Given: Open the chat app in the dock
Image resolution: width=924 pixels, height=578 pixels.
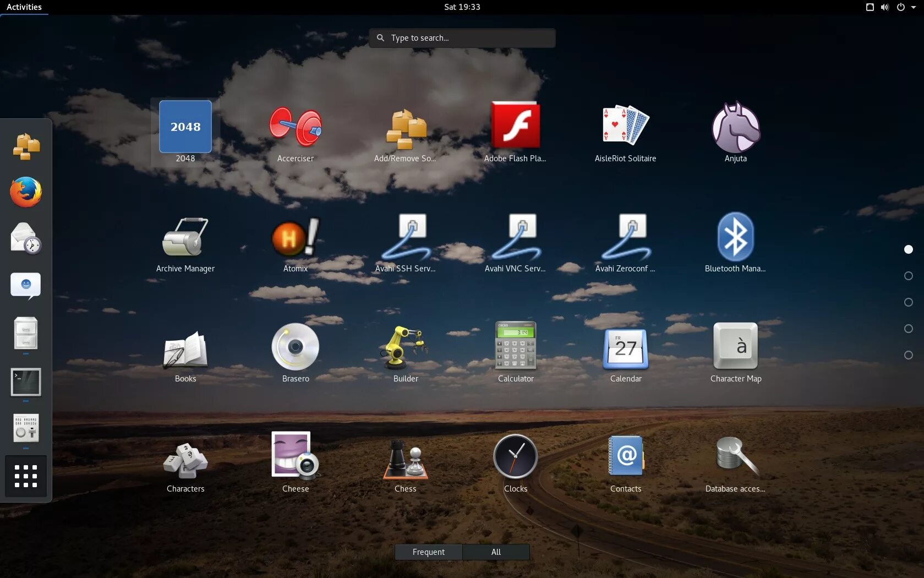Looking at the screenshot, I should point(26,286).
